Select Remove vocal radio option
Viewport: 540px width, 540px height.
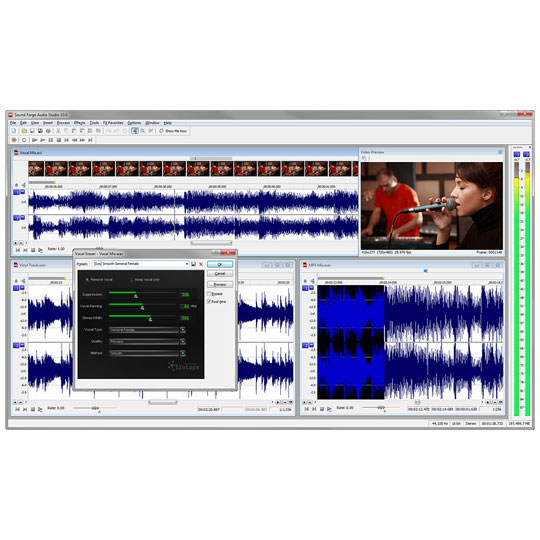pyautogui.click(x=87, y=280)
